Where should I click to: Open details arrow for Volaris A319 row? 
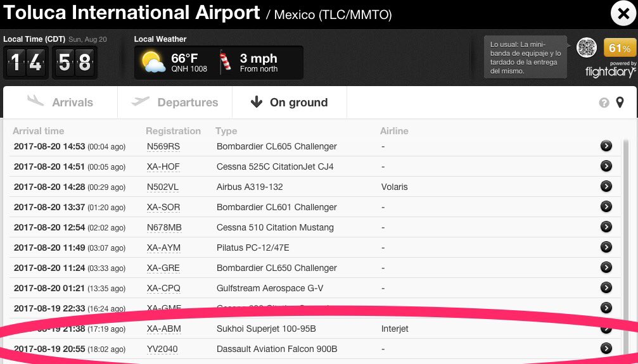606,187
